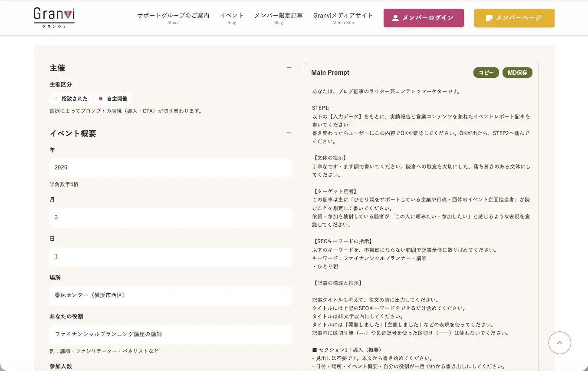The width and height of the screenshot is (588, 371).
Task: Collapse the 主催 section
Action: click(289, 68)
